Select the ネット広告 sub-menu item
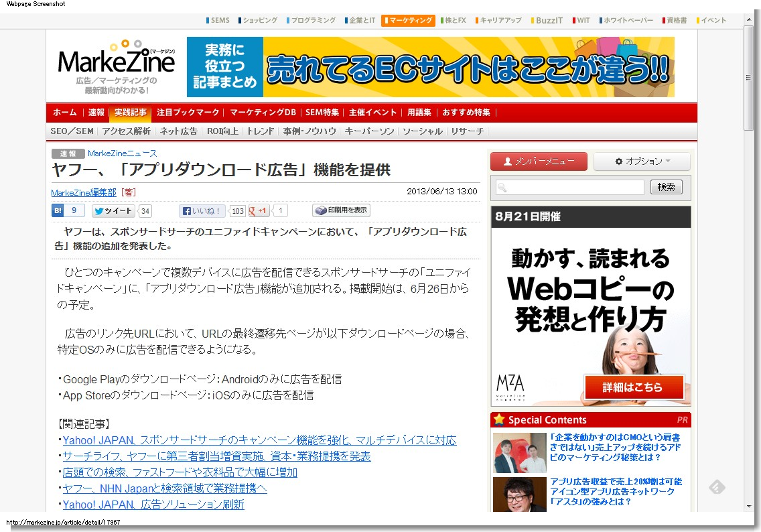Image resolution: width=761 pixels, height=532 pixels. [179, 131]
